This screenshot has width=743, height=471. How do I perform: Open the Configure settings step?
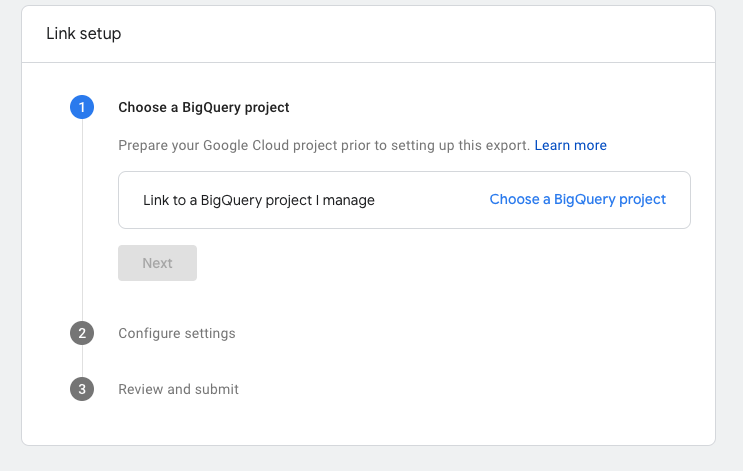click(x=177, y=334)
